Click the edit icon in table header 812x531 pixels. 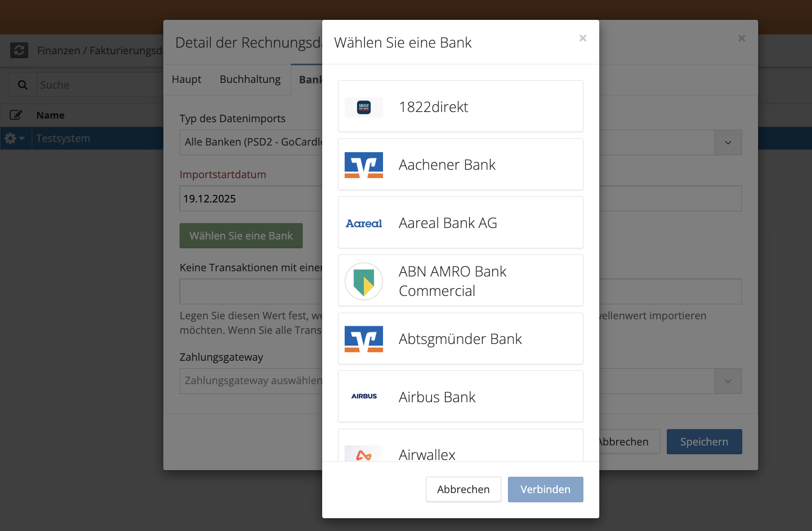16,115
